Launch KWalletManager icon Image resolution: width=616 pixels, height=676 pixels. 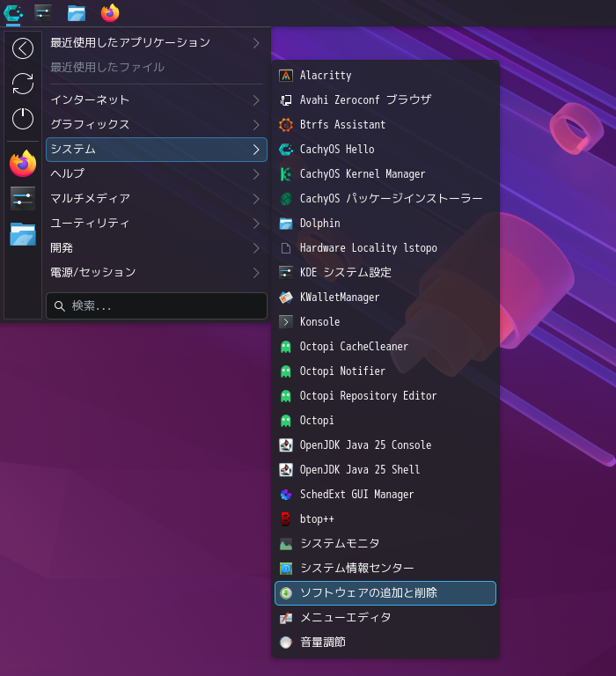click(286, 297)
